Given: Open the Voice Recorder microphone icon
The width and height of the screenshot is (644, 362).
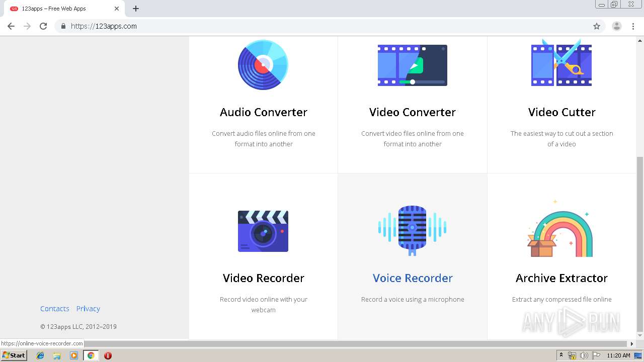Looking at the screenshot, I should (x=413, y=230).
